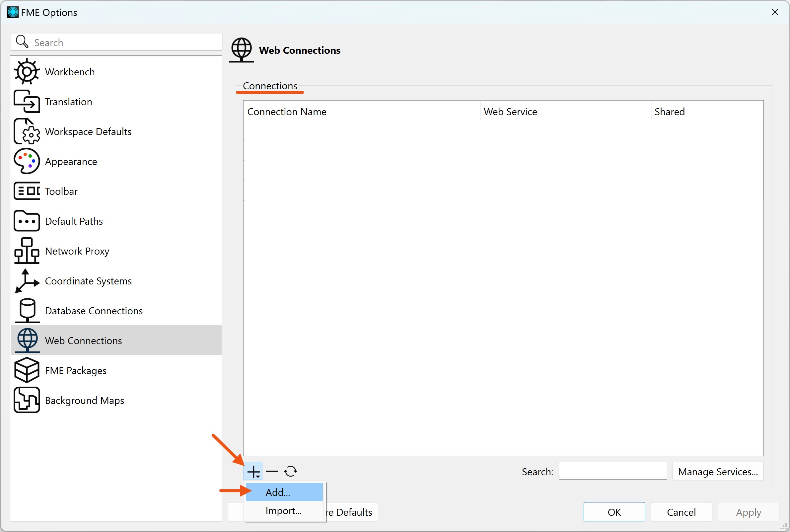
Task: Select Translation label in options list
Action: point(69,102)
